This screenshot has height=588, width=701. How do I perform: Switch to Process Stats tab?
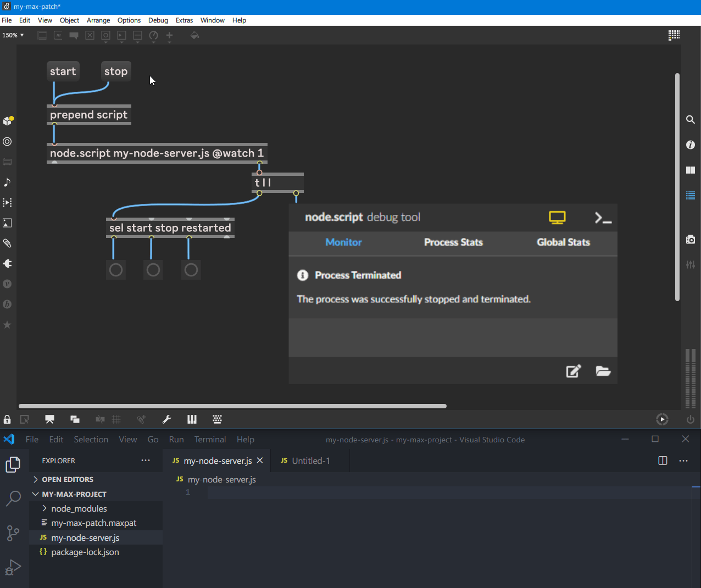pyautogui.click(x=453, y=242)
